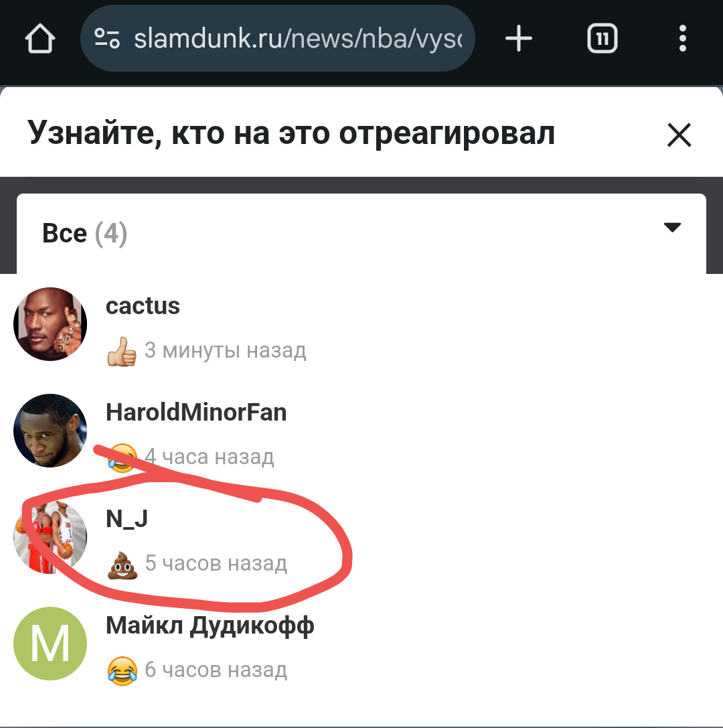Viewport: 723px width, 728px height.
Task: Open browser three-dot overflow menu
Action: coord(682,38)
